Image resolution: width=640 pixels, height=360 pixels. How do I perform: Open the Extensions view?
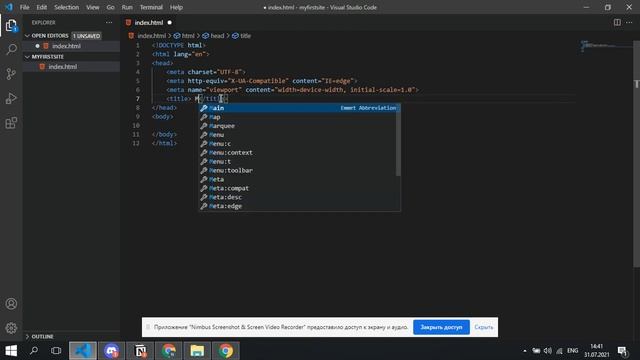pyautogui.click(x=11, y=123)
